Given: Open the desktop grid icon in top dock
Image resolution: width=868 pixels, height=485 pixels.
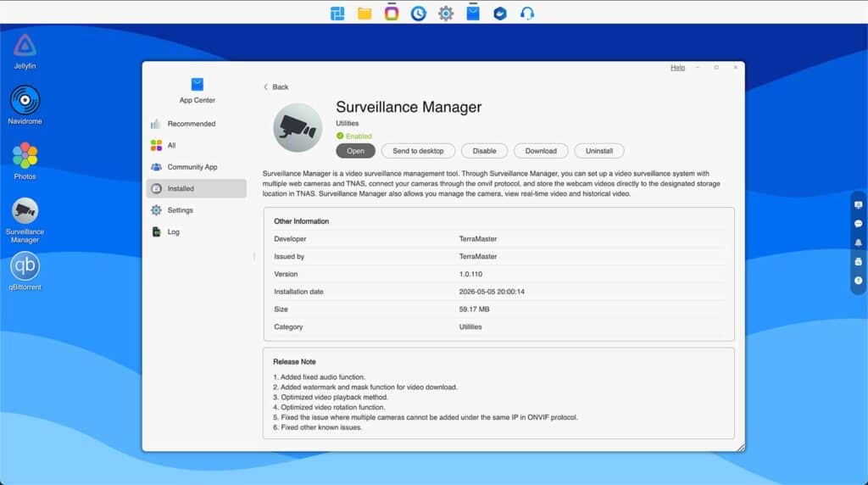Looking at the screenshot, I should [337, 14].
